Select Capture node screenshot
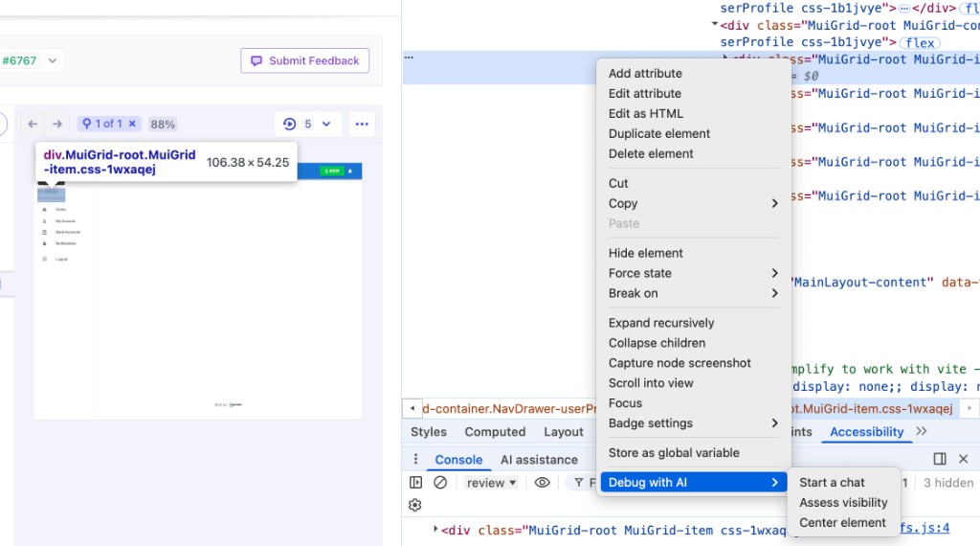980x546 pixels. tap(679, 363)
